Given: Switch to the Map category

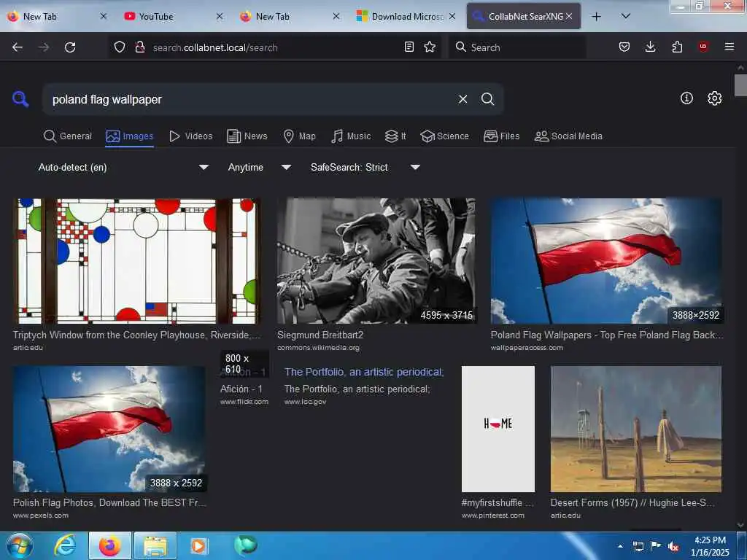Looking at the screenshot, I should pos(300,136).
